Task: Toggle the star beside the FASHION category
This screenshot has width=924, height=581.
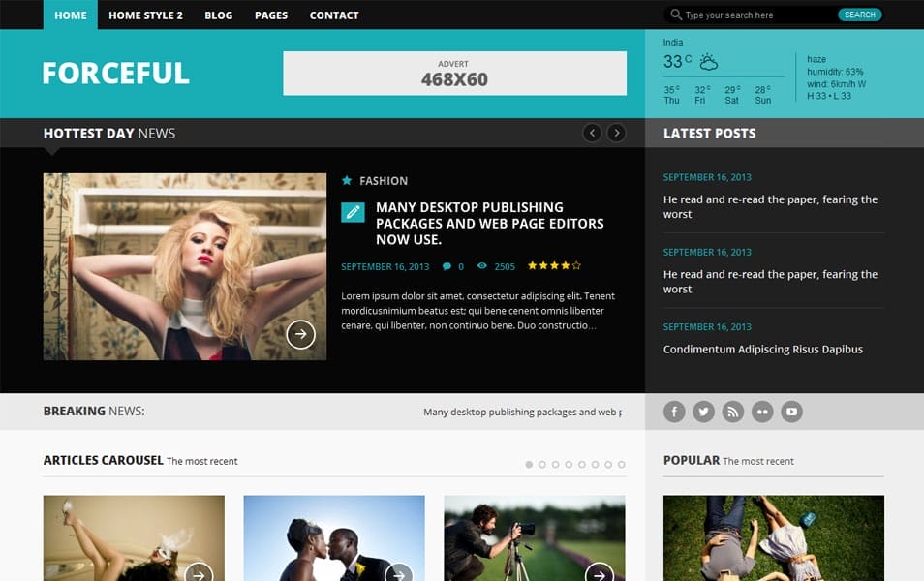Action: tap(347, 180)
